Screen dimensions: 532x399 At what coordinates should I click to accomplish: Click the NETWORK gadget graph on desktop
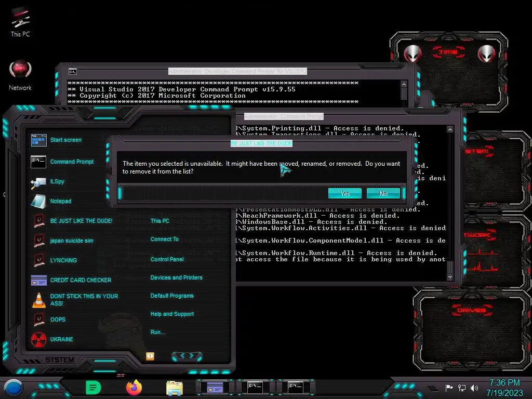tap(482, 261)
